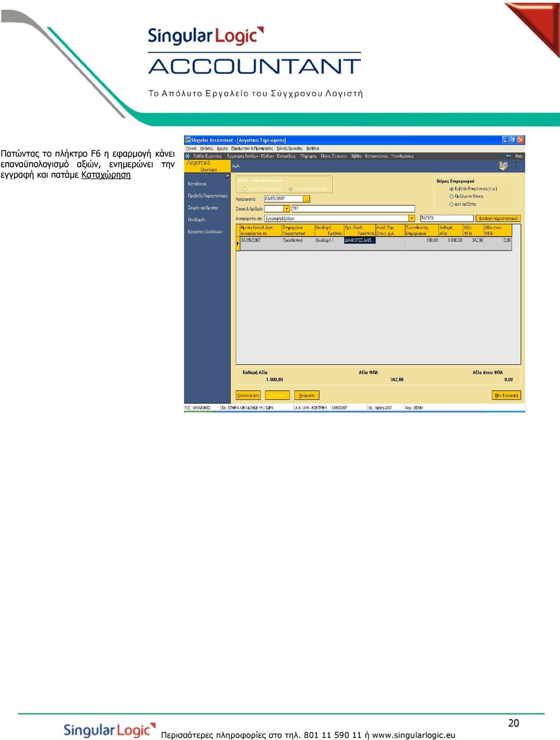Open the Καταστάσεις toolbar item
560x740 pixels.
point(377,156)
